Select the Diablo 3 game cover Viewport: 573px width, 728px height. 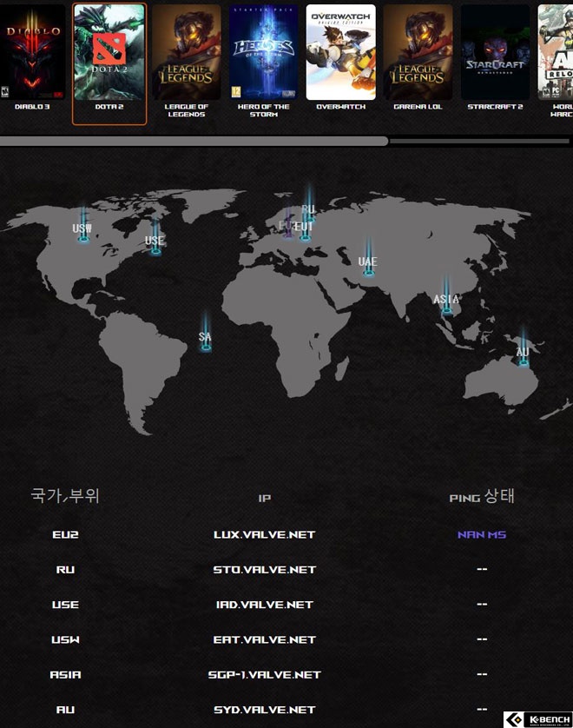click(32, 52)
